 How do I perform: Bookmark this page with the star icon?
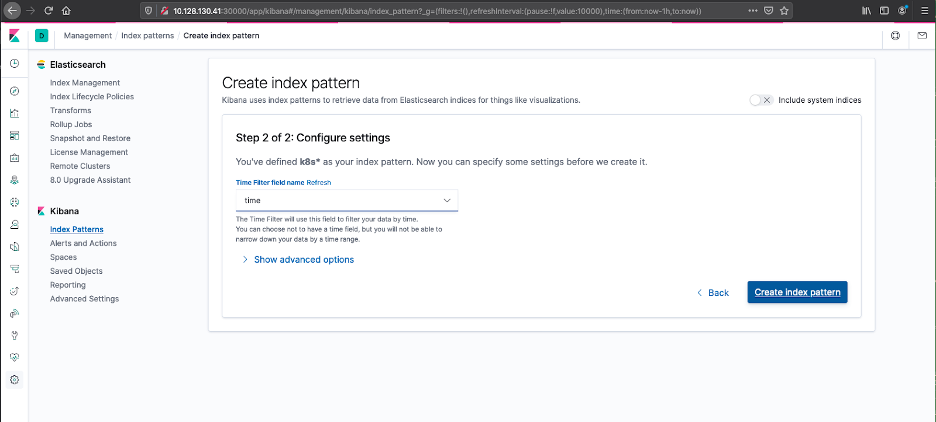coord(784,11)
